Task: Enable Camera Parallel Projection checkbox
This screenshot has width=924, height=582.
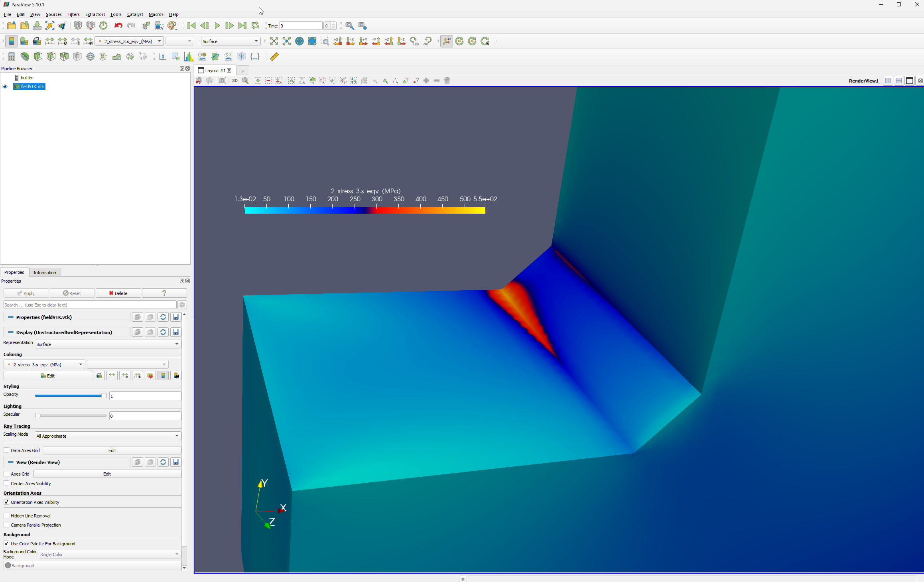Action: pos(7,525)
